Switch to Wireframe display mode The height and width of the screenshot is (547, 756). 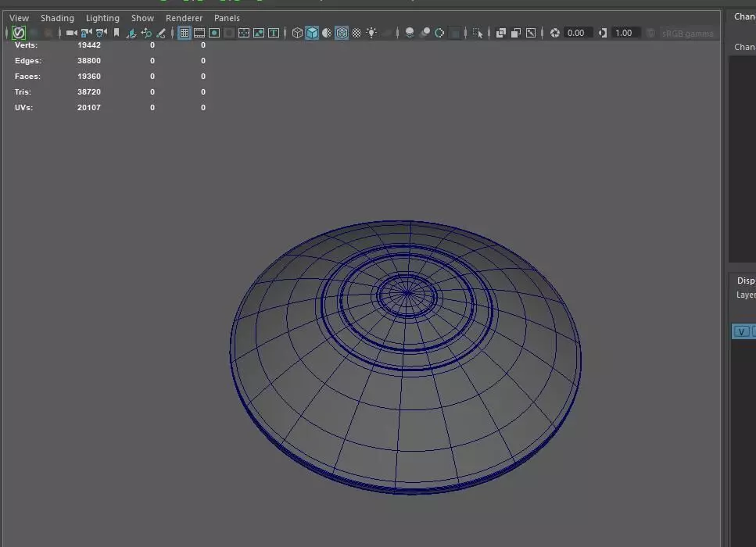[x=298, y=33]
